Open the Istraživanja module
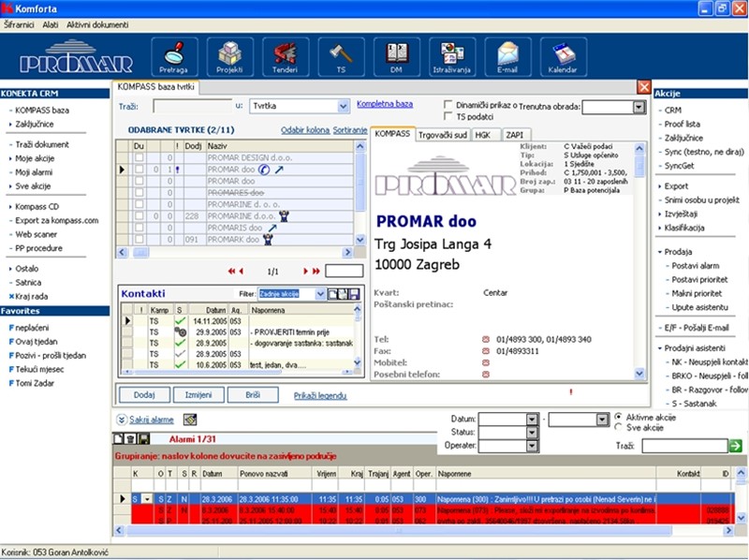 click(x=452, y=57)
